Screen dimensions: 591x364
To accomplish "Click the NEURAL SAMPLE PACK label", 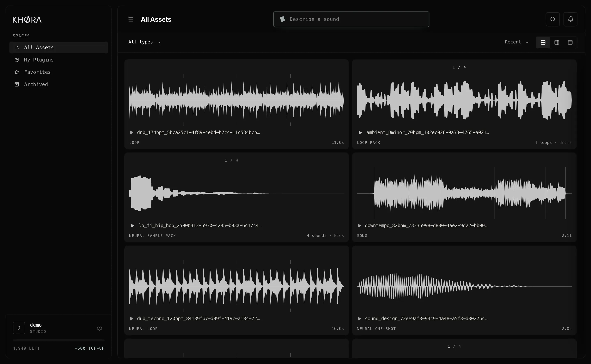I will click(152, 236).
